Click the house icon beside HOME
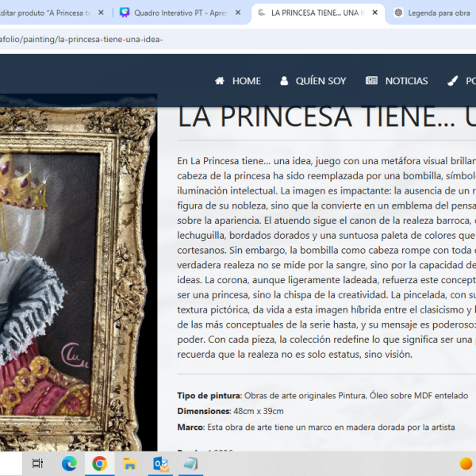The width and height of the screenshot is (476, 476). tap(220, 81)
